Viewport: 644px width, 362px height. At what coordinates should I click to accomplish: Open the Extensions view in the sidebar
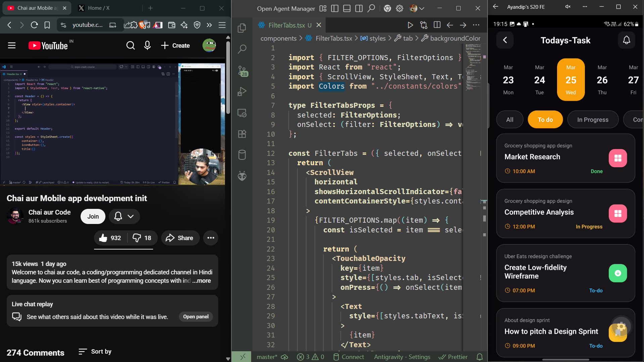(242, 134)
